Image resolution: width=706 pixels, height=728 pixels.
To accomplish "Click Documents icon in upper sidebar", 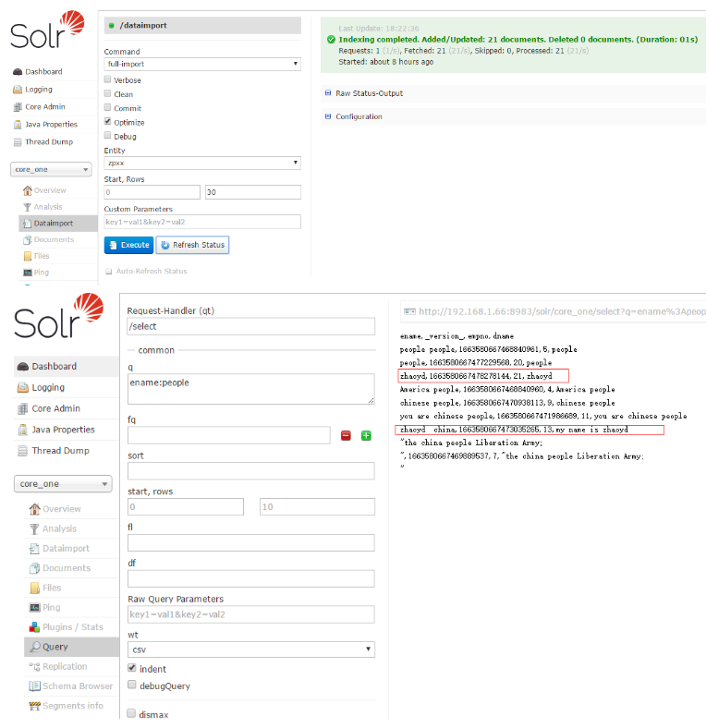I will click(x=28, y=240).
